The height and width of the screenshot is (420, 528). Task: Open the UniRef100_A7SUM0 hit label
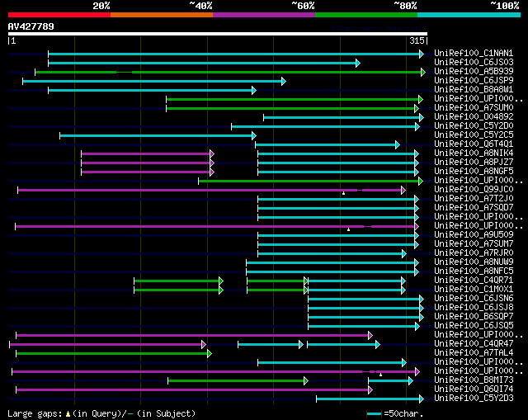pyautogui.click(x=474, y=108)
